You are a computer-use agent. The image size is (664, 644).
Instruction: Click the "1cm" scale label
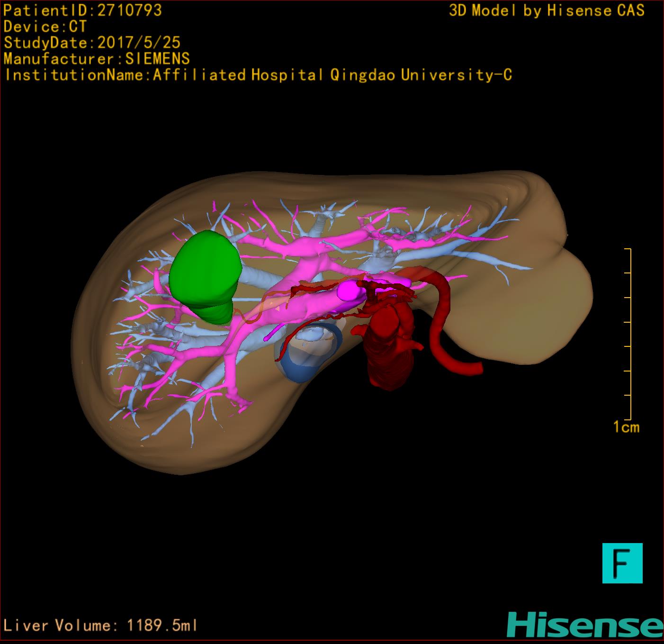coord(627,427)
